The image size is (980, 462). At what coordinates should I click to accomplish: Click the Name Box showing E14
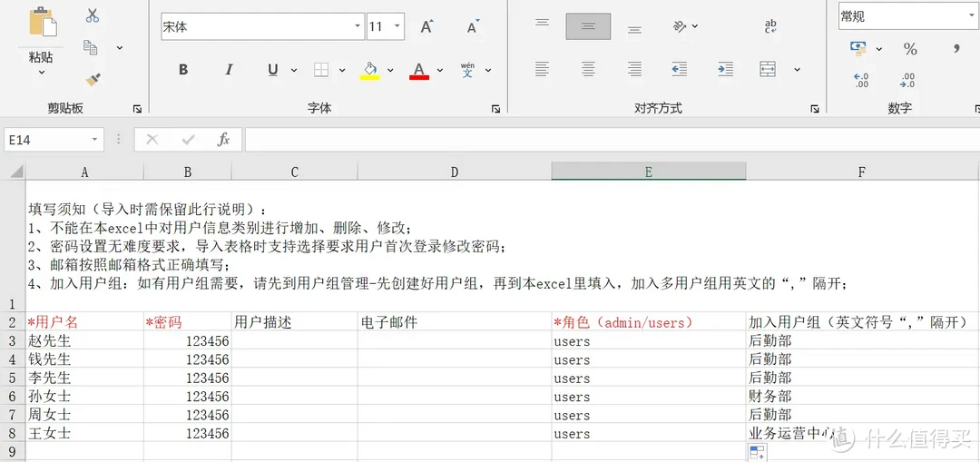pos(54,140)
